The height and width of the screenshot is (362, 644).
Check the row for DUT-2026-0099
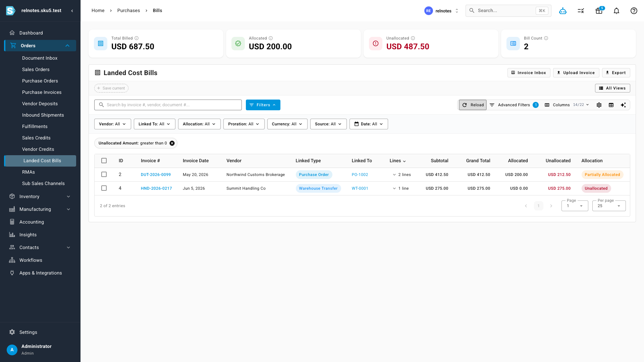[104, 174]
